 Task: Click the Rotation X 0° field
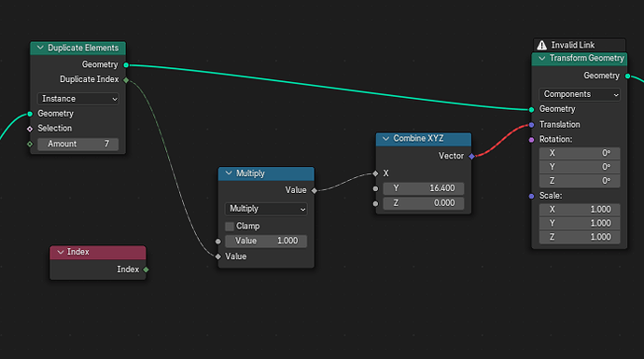580,153
